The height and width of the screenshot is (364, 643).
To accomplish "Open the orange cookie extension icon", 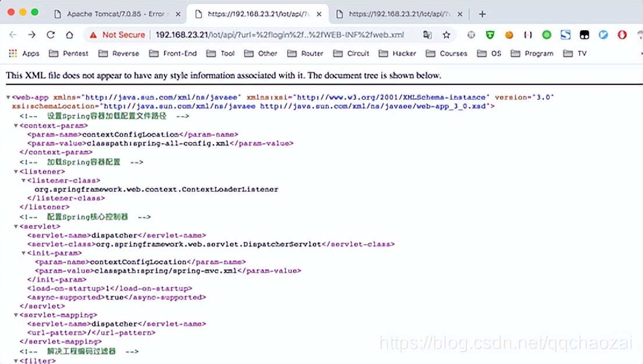I will pyautogui.click(x=509, y=35).
